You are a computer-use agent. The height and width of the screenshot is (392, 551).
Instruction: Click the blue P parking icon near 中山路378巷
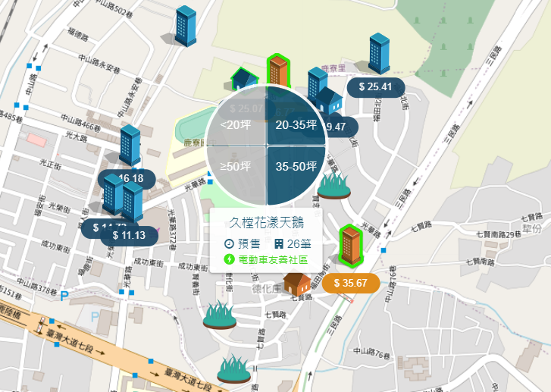[x=64, y=296]
